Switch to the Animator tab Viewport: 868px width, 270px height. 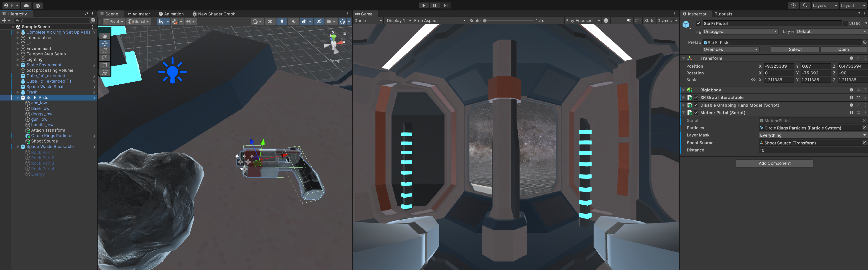pyautogui.click(x=139, y=14)
